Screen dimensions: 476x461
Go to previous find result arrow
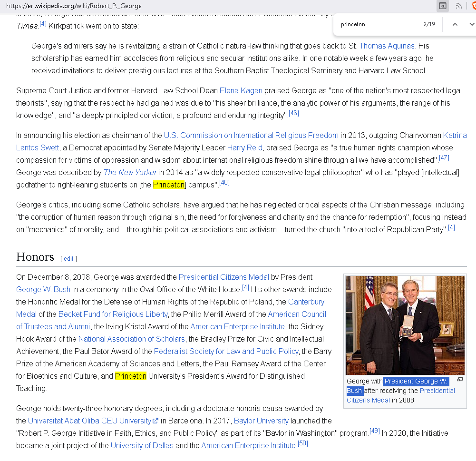coord(455,24)
